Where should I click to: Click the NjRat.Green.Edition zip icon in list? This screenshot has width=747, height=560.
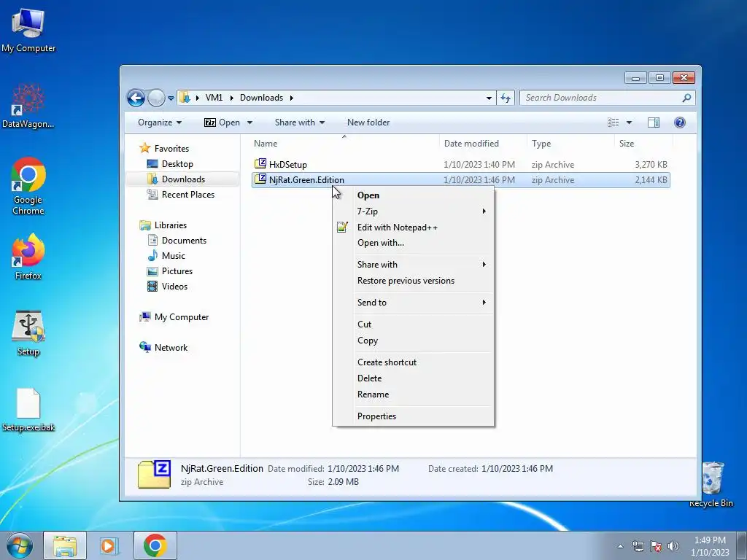tap(260, 179)
